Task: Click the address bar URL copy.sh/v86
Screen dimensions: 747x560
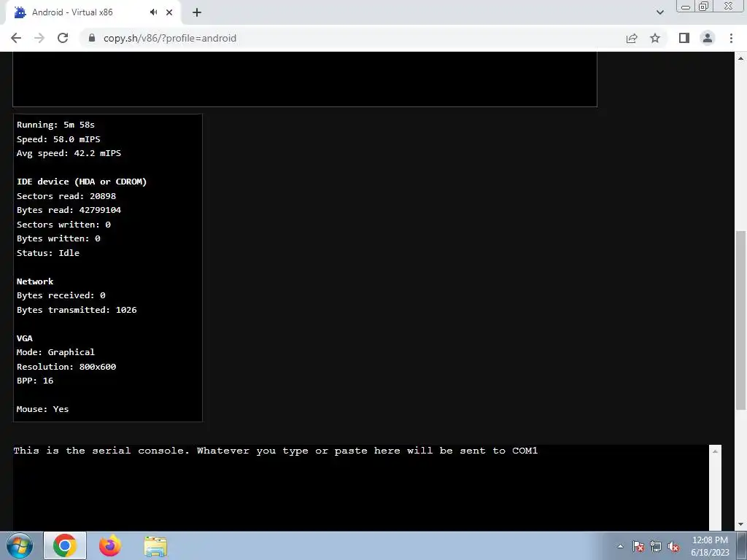Action: pos(169,38)
